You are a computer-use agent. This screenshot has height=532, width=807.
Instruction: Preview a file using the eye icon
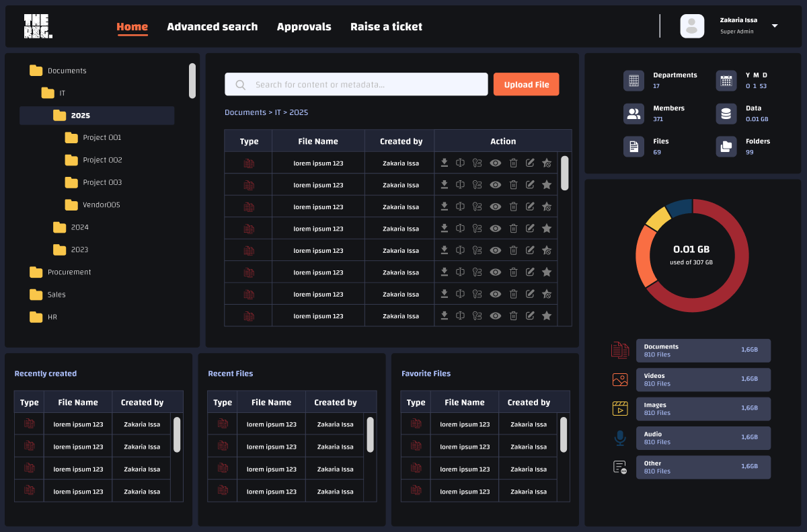pyautogui.click(x=495, y=163)
